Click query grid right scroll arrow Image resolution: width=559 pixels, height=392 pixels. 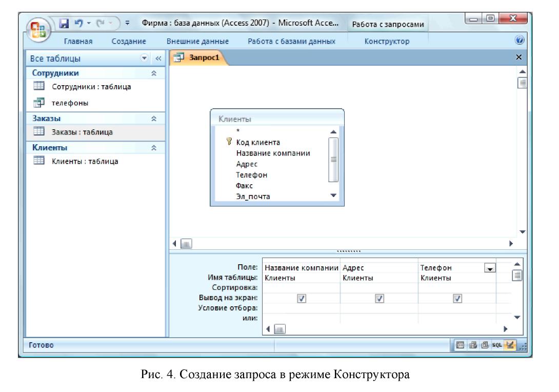tap(505, 329)
